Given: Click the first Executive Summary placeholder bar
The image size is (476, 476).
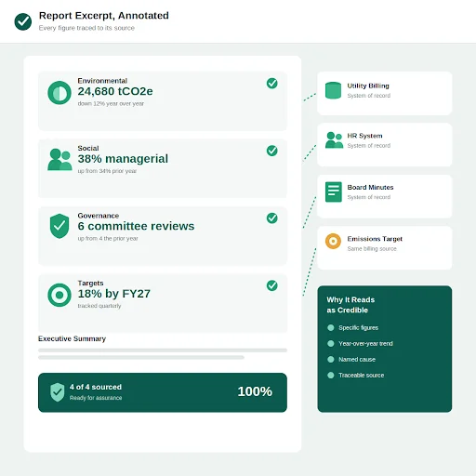Looking at the screenshot, I should 163,350.
